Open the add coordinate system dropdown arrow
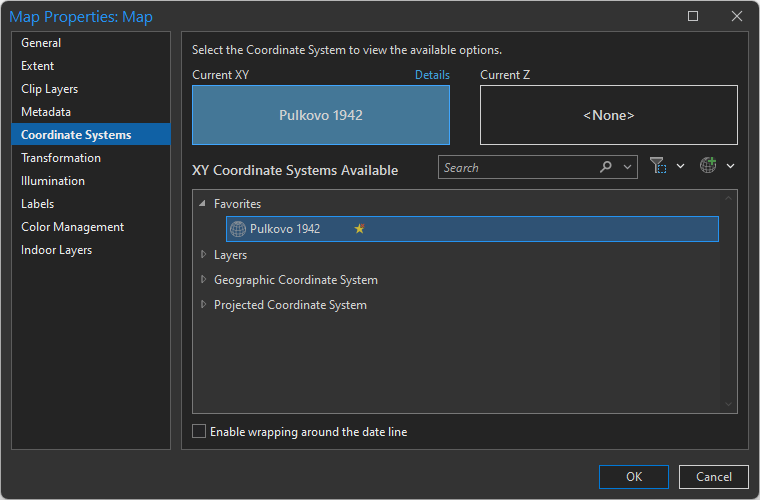Screen dimensions: 760x500 pyautogui.click(x=731, y=167)
